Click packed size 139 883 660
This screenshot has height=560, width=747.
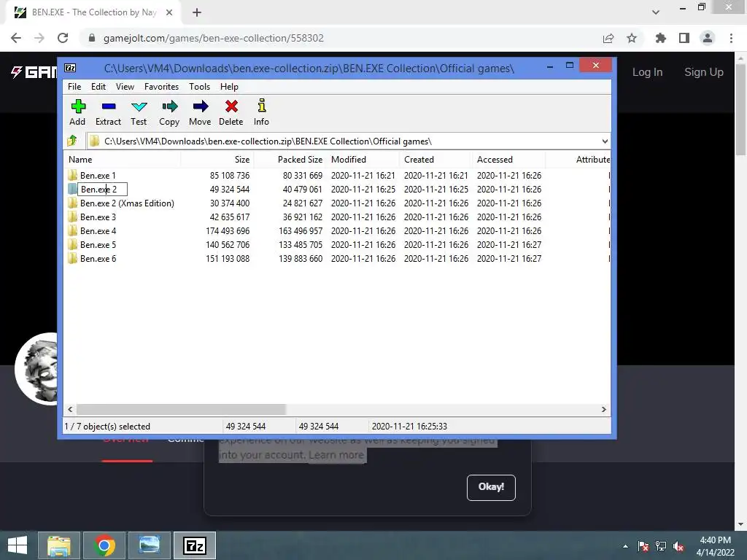(x=301, y=258)
